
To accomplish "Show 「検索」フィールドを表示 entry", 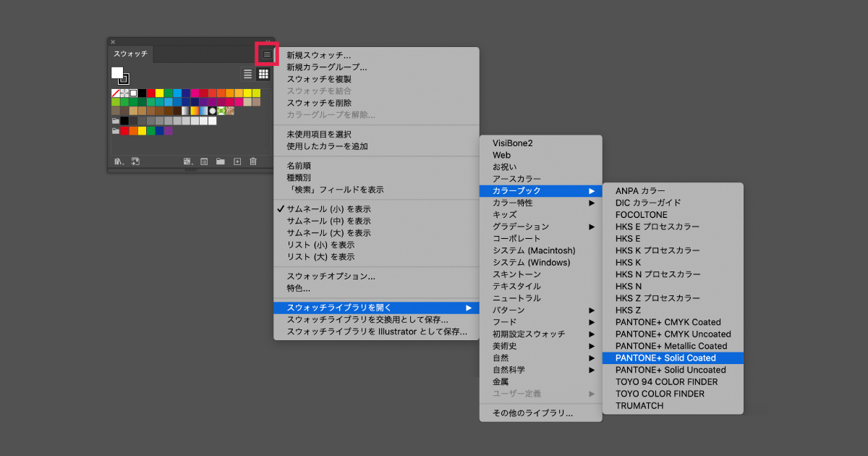I will (x=376, y=190).
